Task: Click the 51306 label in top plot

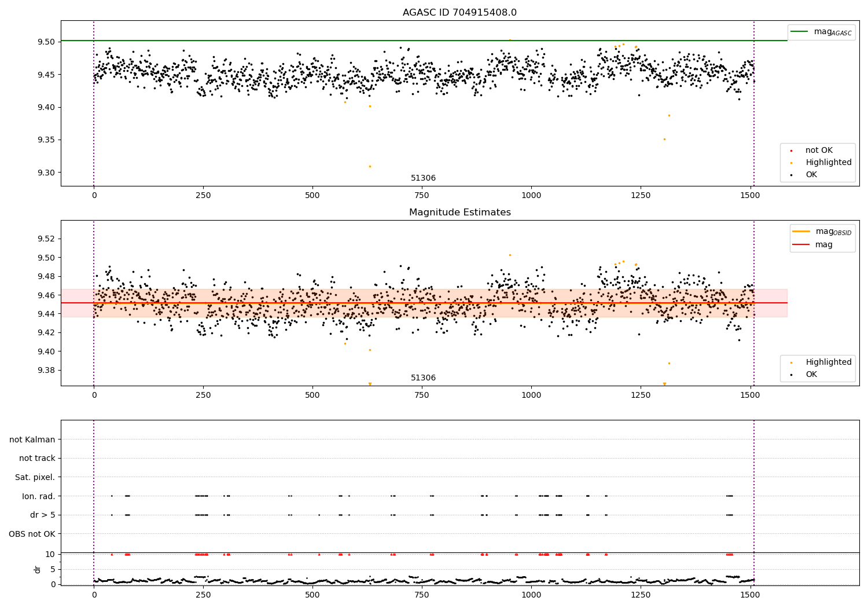Action: point(424,178)
